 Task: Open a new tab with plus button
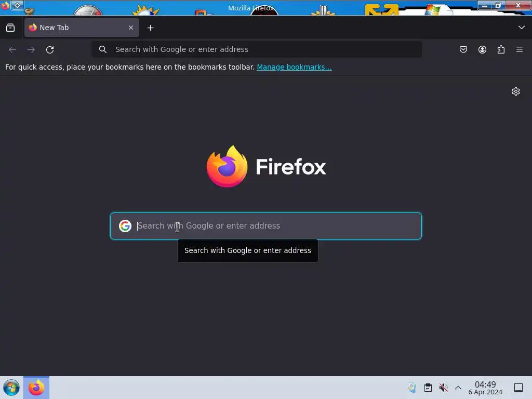tap(150, 28)
